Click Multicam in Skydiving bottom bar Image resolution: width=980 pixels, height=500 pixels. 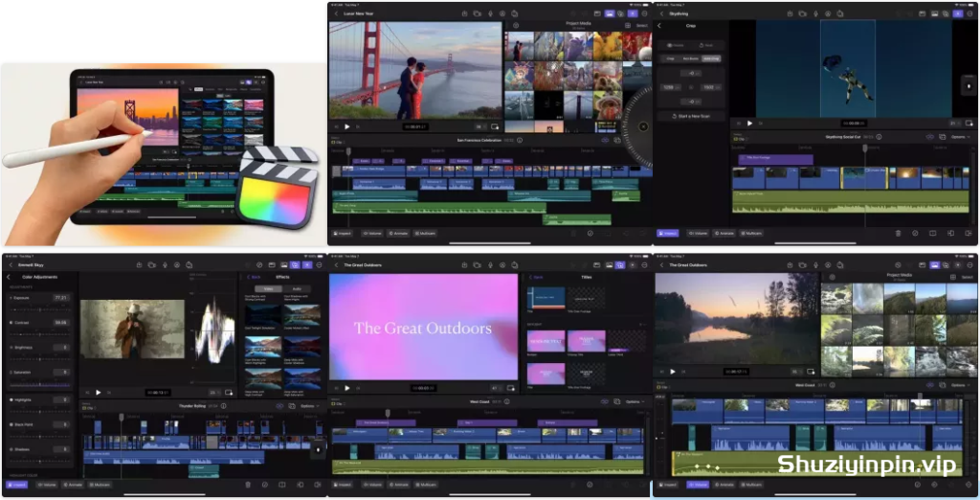(x=752, y=233)
